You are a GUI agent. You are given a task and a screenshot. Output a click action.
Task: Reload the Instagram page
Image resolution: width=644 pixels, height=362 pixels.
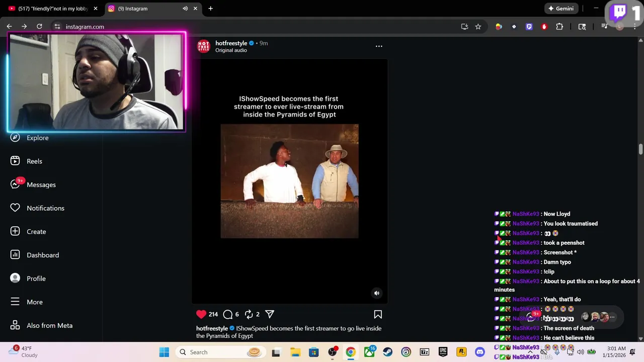click(39, 27)
